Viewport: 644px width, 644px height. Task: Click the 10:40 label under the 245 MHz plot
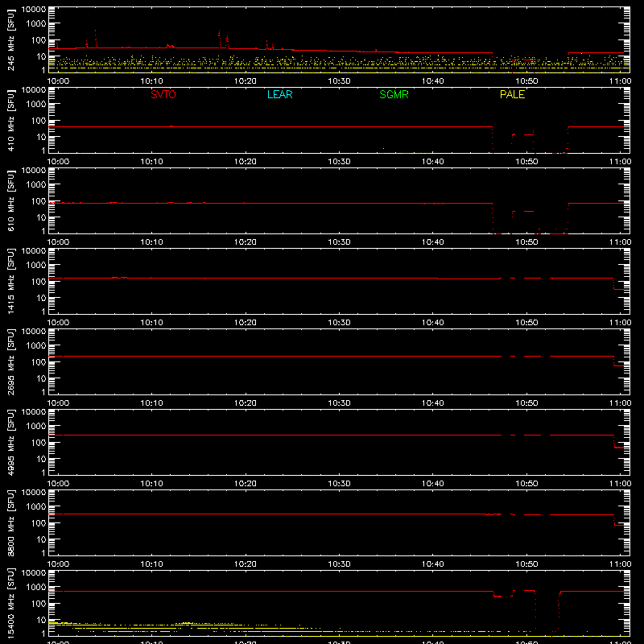coord(433,81)
